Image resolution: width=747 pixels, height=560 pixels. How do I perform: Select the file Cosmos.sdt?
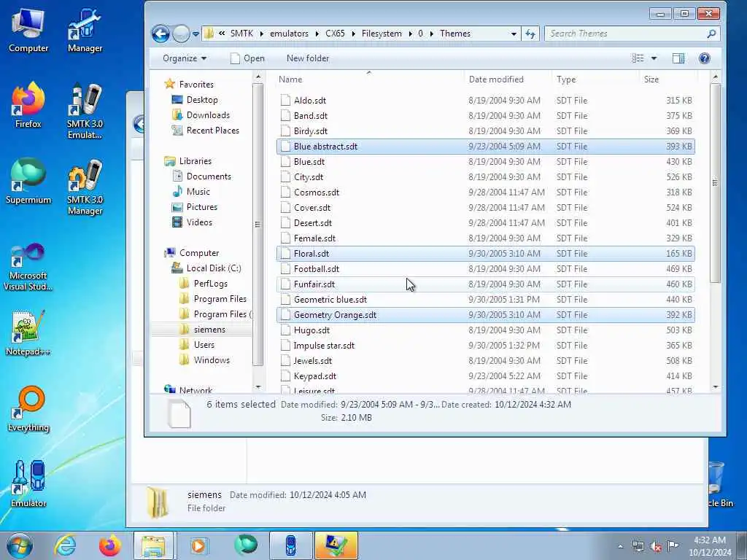click(485, 192)
